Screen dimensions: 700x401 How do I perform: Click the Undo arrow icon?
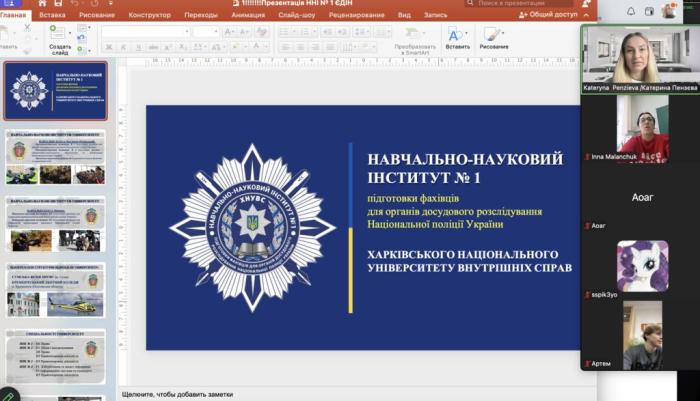75,4
